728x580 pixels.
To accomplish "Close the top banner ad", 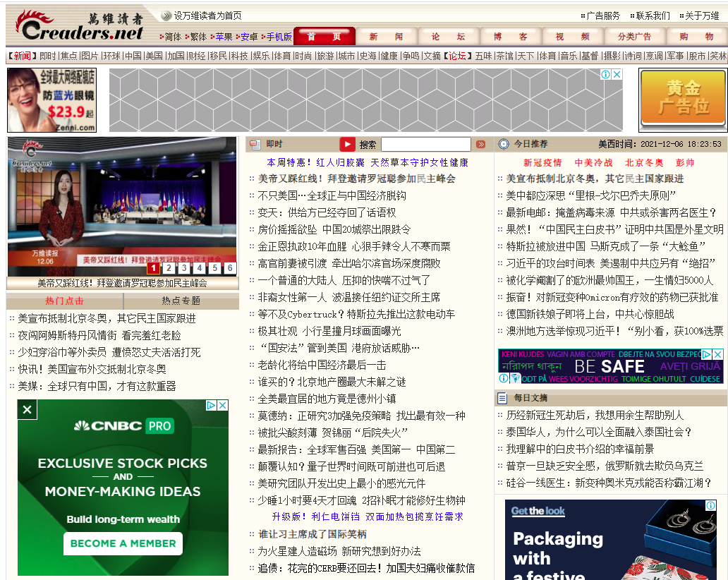I will pyautogui.click(x=617, y=74).
